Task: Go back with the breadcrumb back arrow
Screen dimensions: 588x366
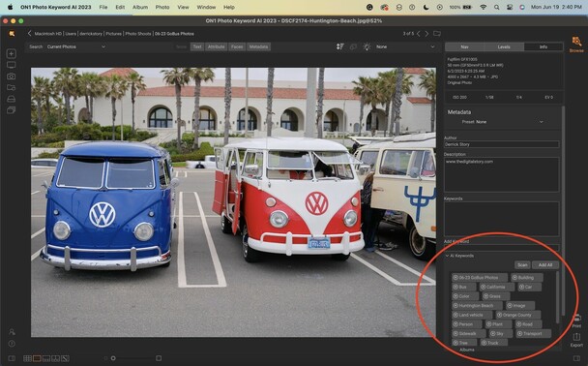Action: point(29,34)
